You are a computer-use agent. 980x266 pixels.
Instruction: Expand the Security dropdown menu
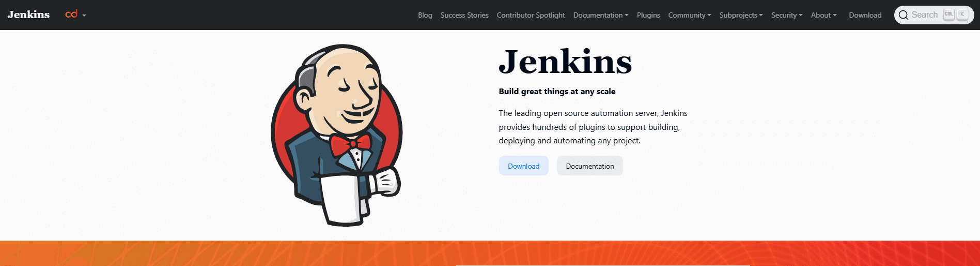click(787, 15)
